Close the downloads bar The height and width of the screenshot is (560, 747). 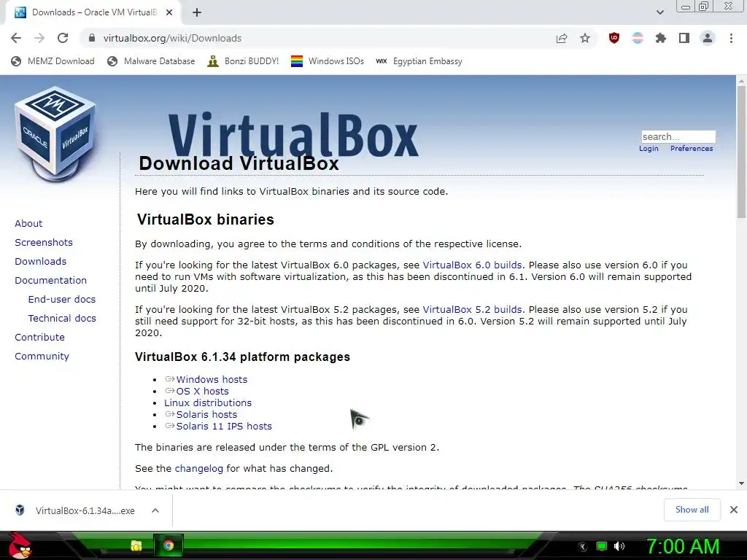point(734,510)
